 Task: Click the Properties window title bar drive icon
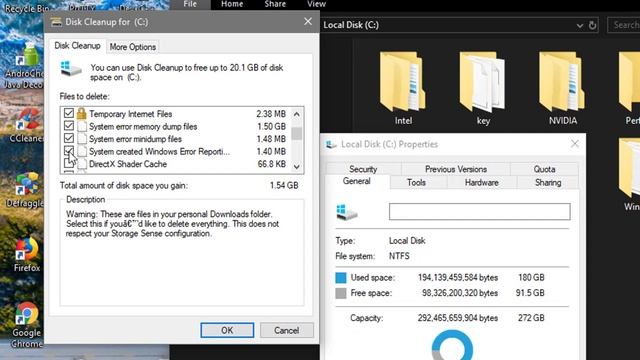pyautogui.click(x=331, y=144)
